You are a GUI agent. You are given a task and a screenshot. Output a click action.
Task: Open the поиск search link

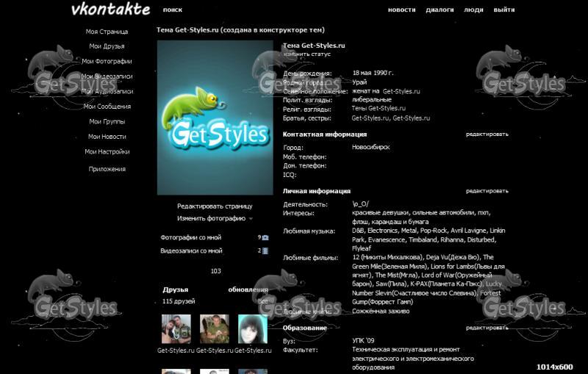[x=173, y=10]
